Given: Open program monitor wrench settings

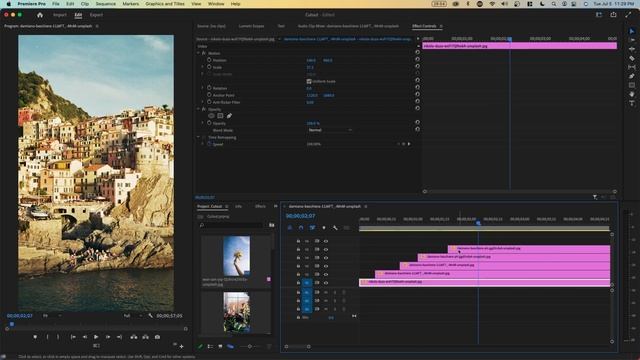Looking at the screenshot, I should pos(151,316).
